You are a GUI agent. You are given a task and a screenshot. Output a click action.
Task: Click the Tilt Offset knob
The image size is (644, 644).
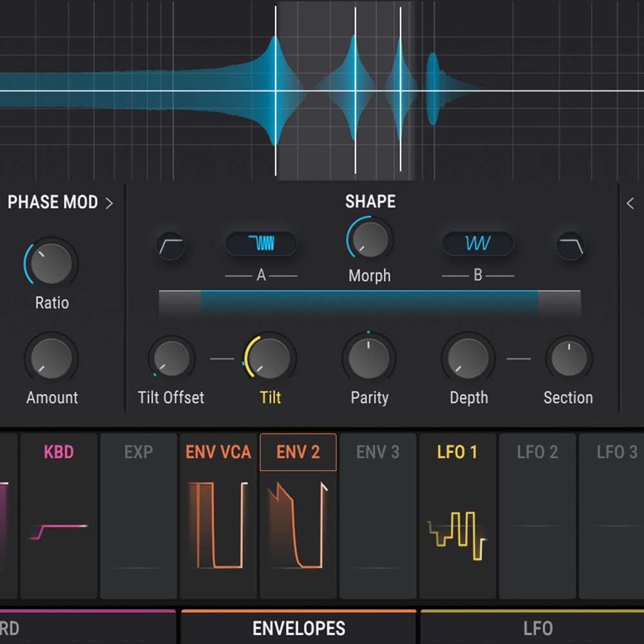pyautogui.click(x=171, y=358)
